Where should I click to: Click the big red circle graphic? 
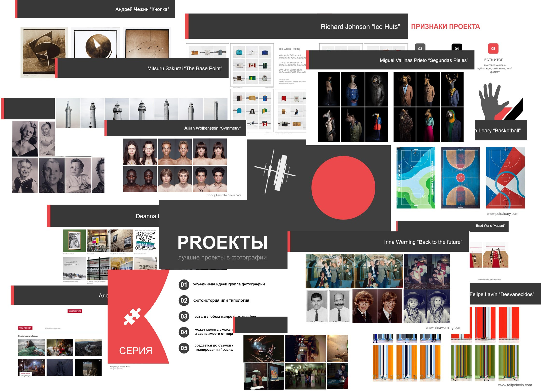click(343, 188)
